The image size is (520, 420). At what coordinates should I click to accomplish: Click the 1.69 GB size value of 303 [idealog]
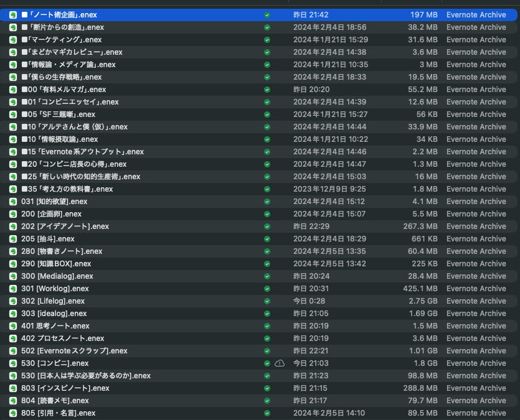tap(423, 314)
